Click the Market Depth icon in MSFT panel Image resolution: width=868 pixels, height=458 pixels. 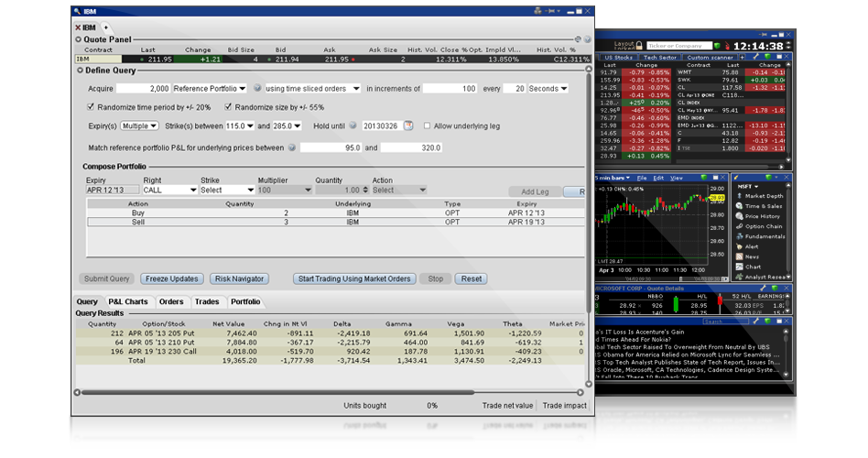(739, 196)
